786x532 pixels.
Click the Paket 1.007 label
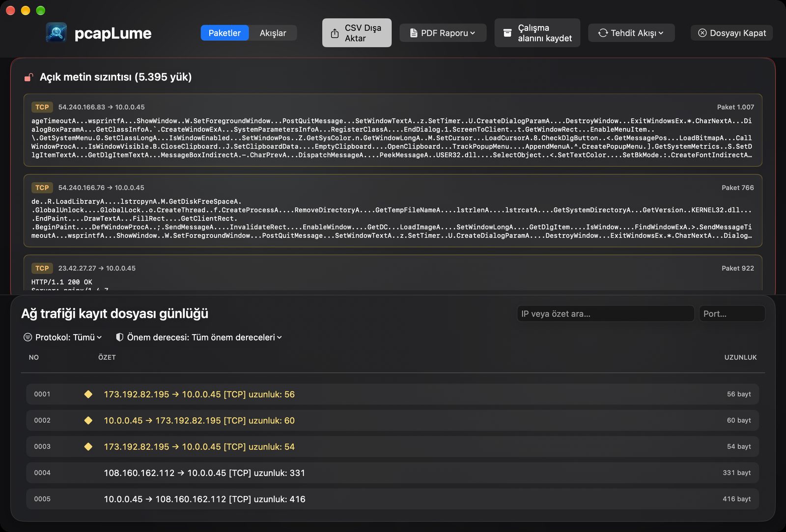(735, 107)
